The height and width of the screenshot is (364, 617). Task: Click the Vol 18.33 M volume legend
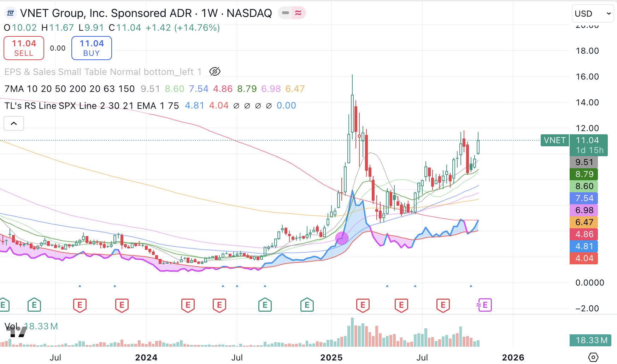point(31,326)
